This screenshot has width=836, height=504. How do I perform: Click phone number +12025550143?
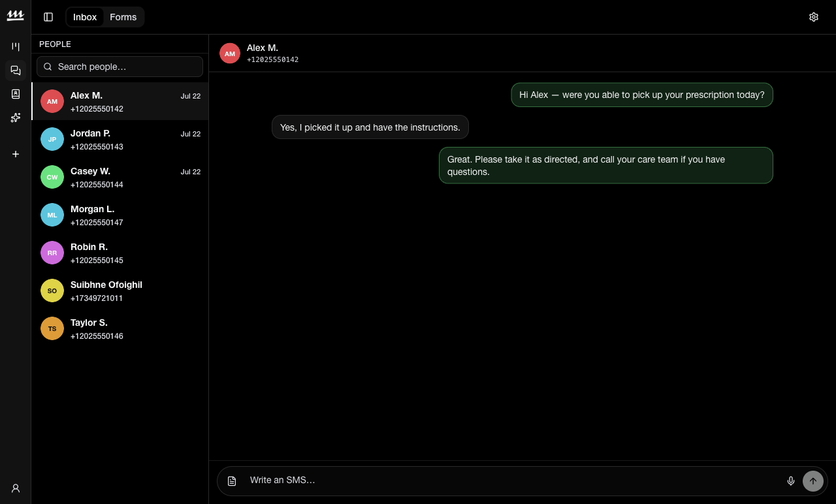pyautogui.click(x=97, y=147)
